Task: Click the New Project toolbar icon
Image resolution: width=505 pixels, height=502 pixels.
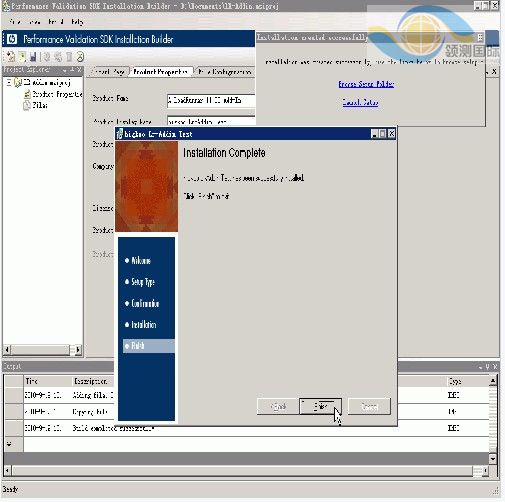Action: 11,57
